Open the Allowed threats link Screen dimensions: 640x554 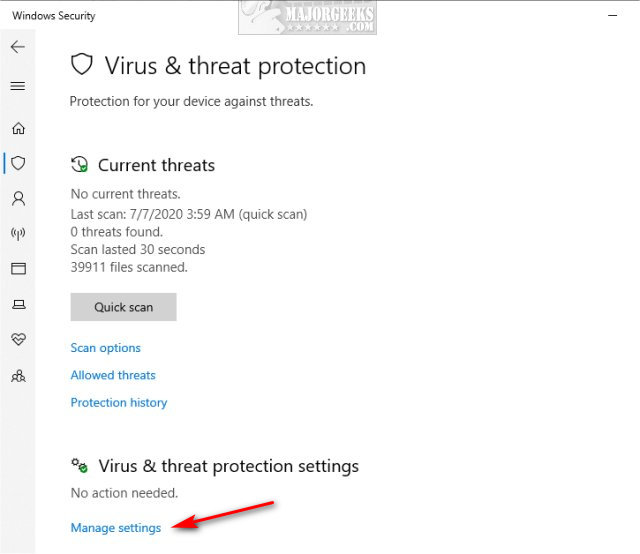point(113,375)
